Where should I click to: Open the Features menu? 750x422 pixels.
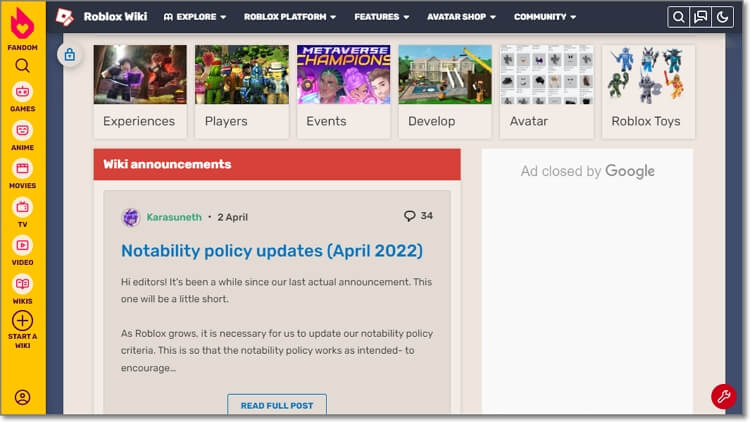point(381,17)
